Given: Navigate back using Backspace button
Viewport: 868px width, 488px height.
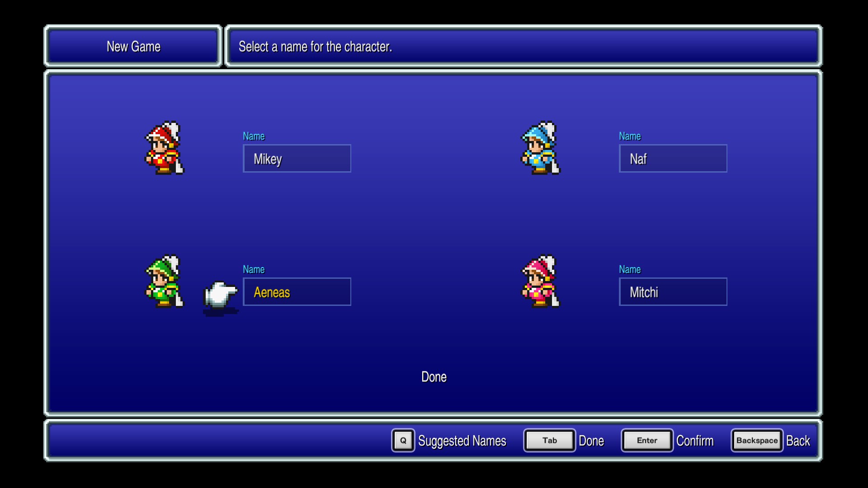Looking at the screenshot, I should [x=756, y=441].
